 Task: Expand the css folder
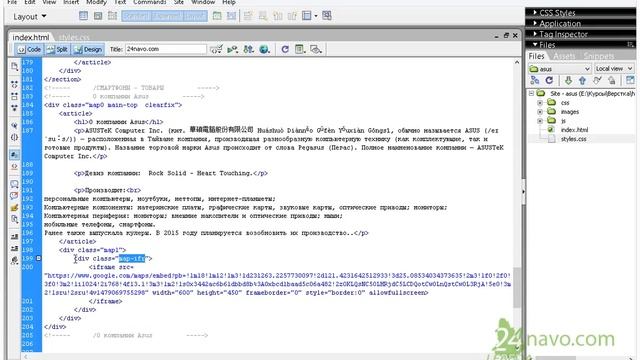(540, 102)
